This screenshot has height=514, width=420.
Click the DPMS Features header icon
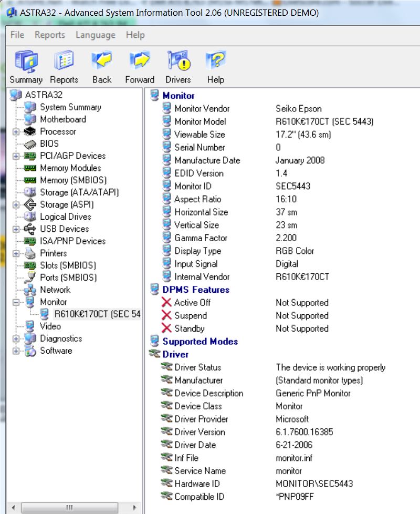(154, 289)
